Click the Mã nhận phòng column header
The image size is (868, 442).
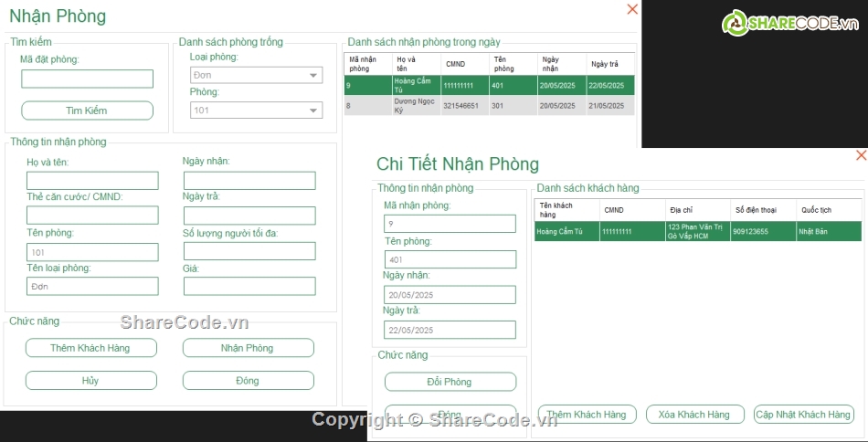[368, 64]
